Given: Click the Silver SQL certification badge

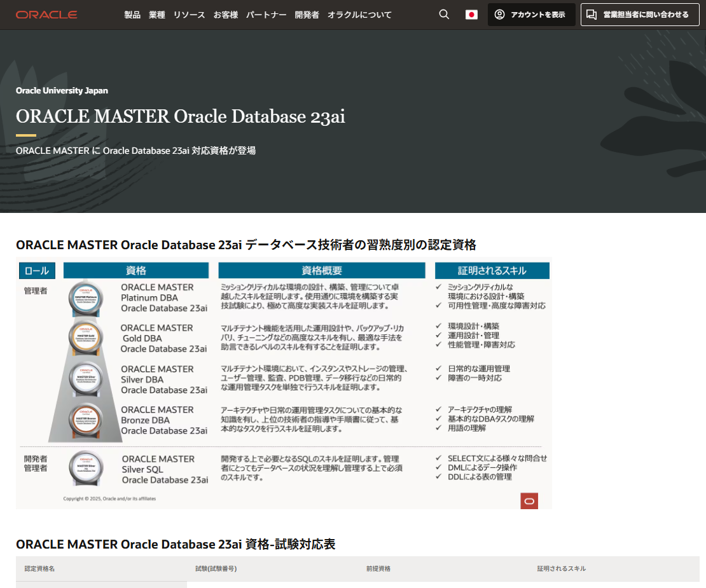Looking at the screenshot, I should (x=86, y=468).
